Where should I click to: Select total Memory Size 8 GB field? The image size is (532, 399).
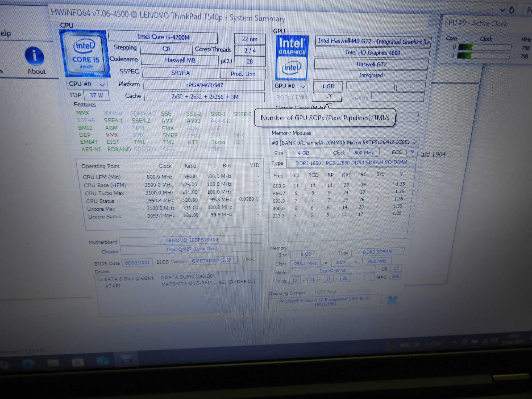pyautogui.click(x=306, y=254)
